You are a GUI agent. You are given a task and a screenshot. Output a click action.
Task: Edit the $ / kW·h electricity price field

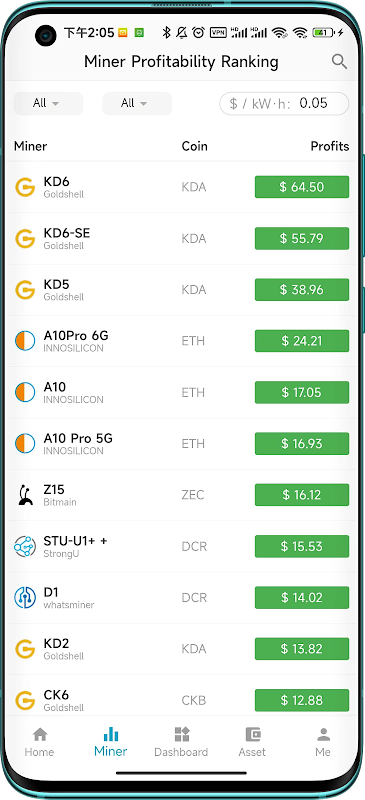tap(284, 104)
